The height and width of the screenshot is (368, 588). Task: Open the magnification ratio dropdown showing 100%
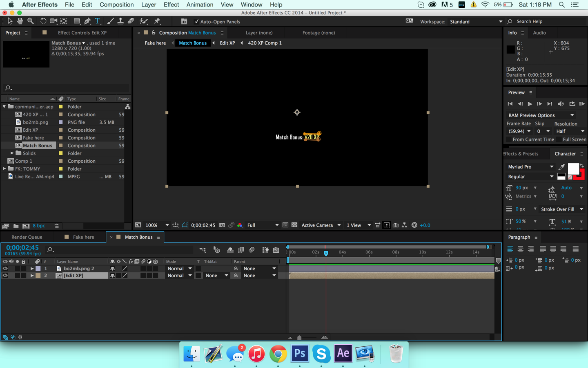tap(156, 225)
